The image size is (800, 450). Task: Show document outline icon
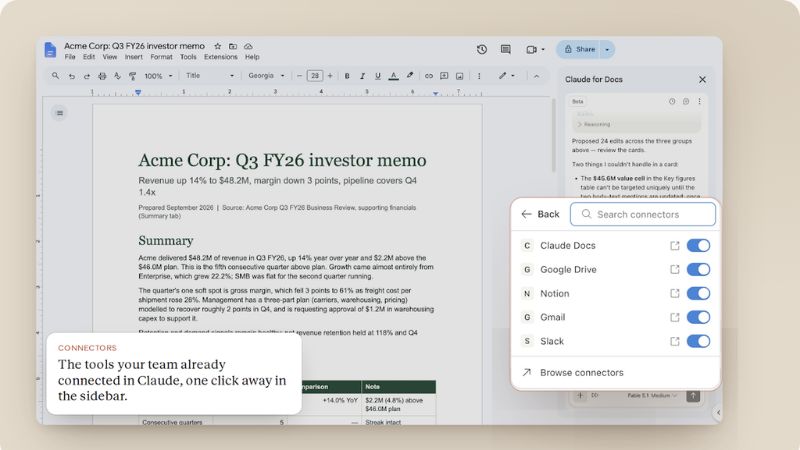coord(60,113)
